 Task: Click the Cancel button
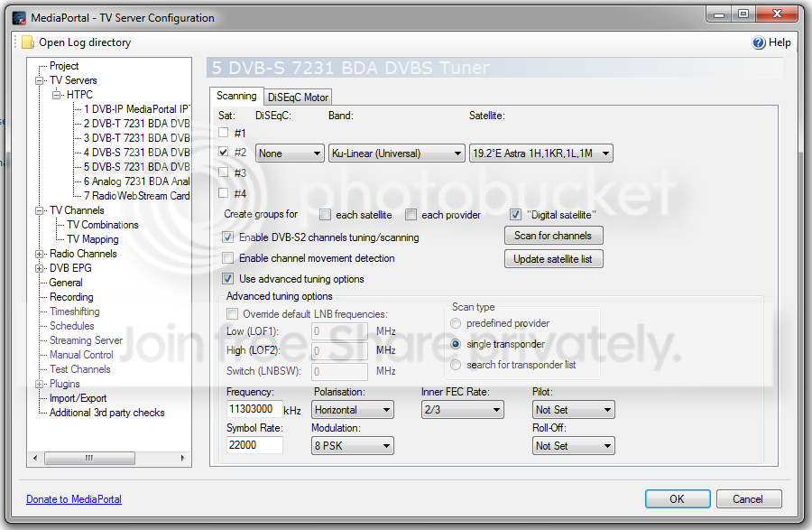(749, 499)
